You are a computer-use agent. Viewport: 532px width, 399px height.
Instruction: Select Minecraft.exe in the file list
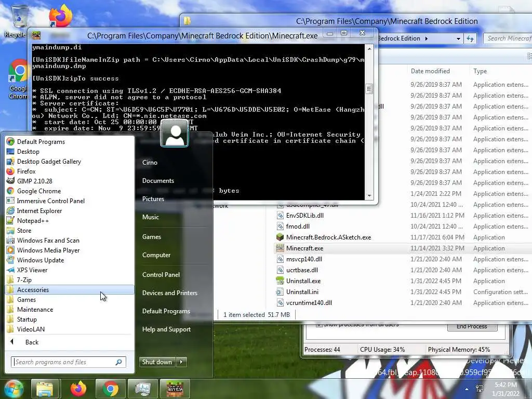tap(304, 248)
